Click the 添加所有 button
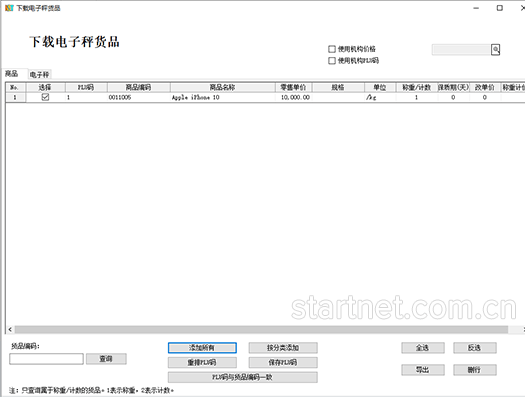The width and height of the screenshot is (525, 397). point(202,348)
